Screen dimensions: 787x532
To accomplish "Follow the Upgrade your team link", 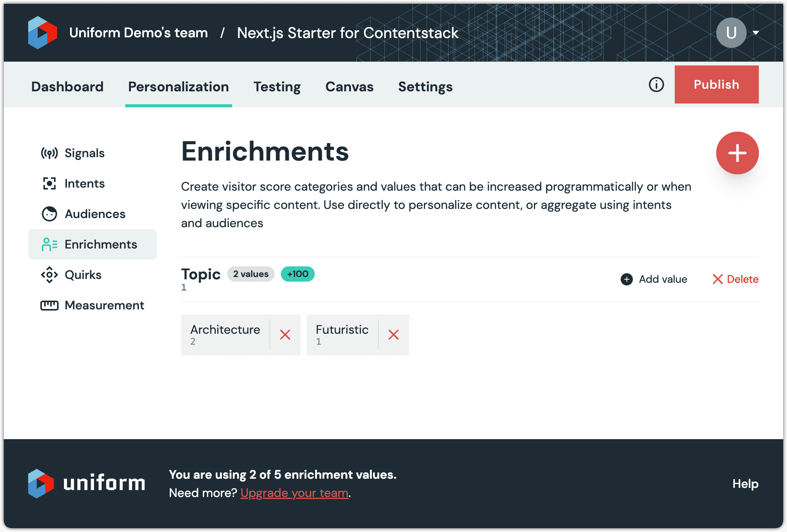I will coord(295,493).
